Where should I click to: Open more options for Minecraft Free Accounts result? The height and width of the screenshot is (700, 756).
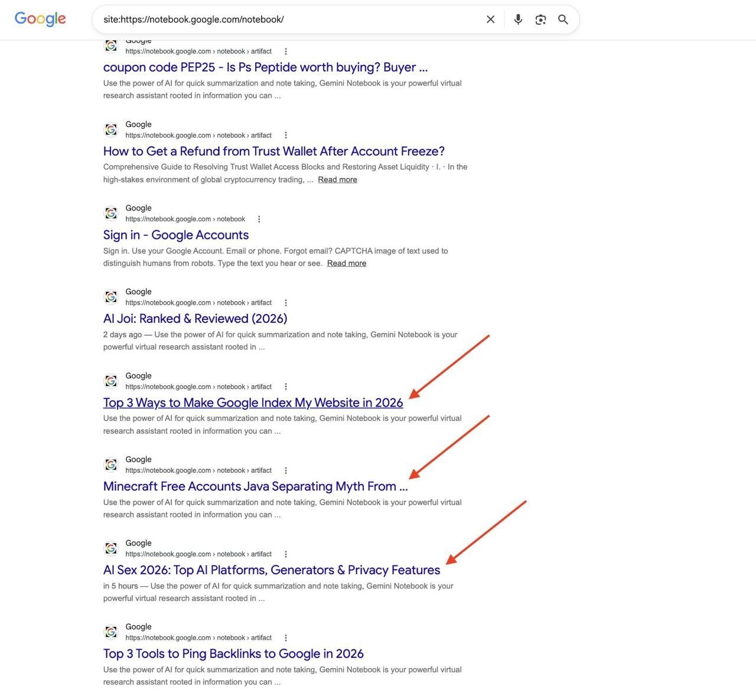click(x=286, y=470)
